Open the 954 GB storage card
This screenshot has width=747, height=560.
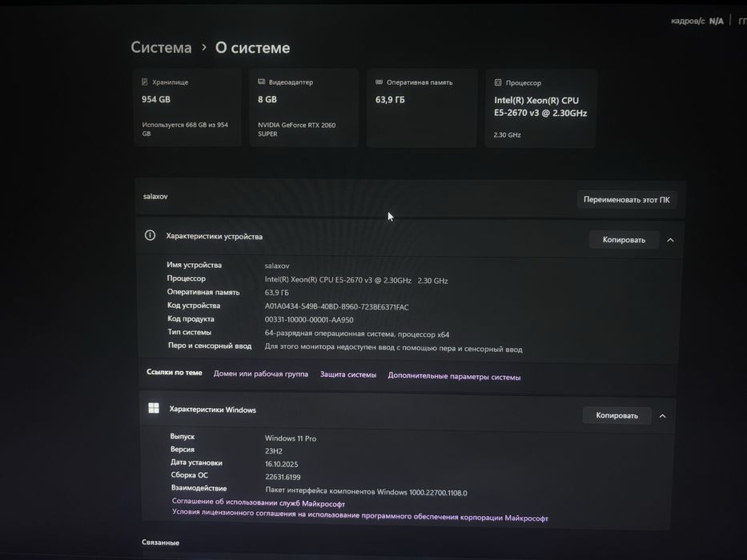187,108
